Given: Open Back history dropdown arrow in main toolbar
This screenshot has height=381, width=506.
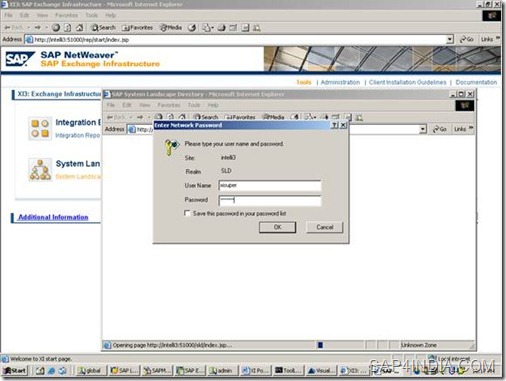Looking at the screenshot, I should tap(29, 28).
